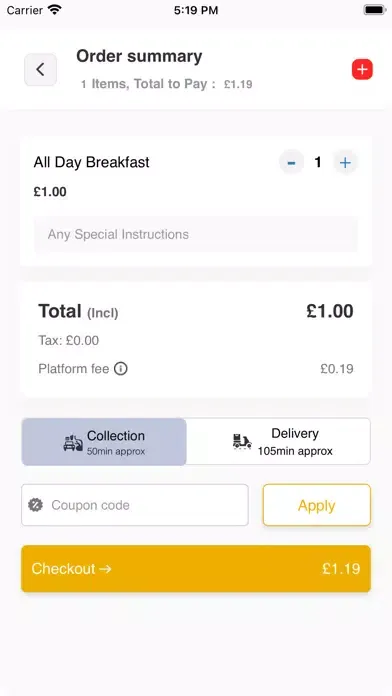Focus the Coupon code field
Screen dimensions: 392x696
(x=135, y=505)
